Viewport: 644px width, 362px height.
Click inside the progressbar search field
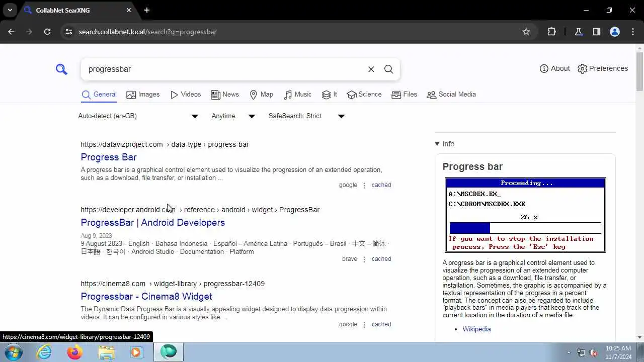pyautogui.click(x=224, y=69)
